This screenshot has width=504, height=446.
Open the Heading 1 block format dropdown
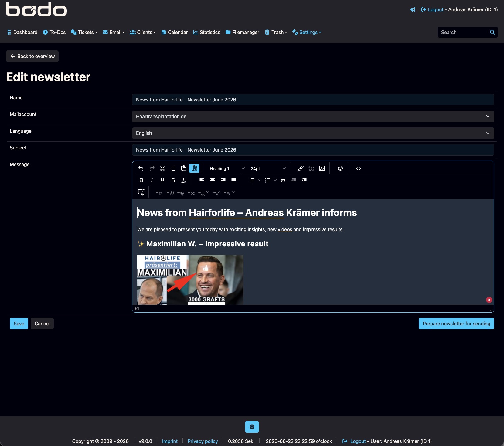(x=227, y=168)
